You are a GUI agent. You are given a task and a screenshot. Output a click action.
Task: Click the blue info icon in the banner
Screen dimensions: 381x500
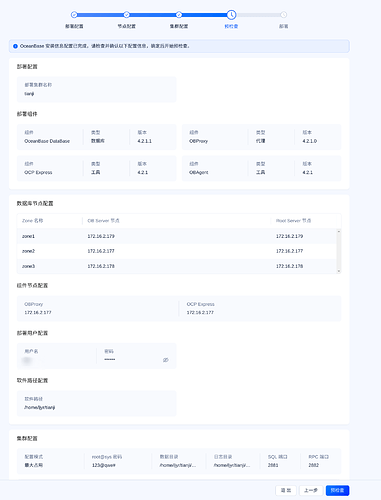(15, 46)
